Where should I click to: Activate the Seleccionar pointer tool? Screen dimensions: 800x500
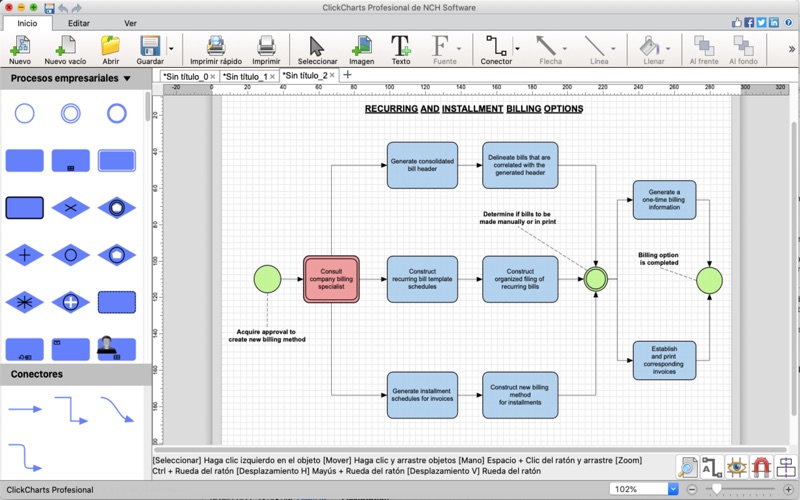click(317, 49)
